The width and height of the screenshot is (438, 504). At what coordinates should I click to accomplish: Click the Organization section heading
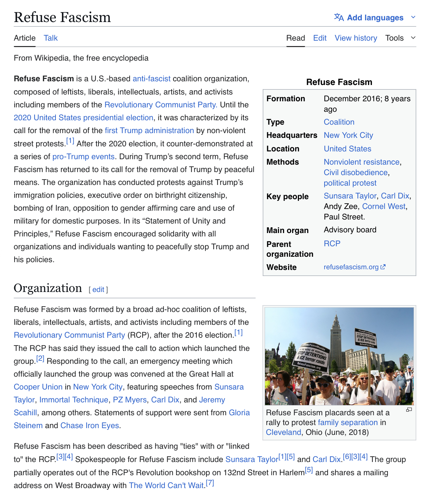coord(48,288)
